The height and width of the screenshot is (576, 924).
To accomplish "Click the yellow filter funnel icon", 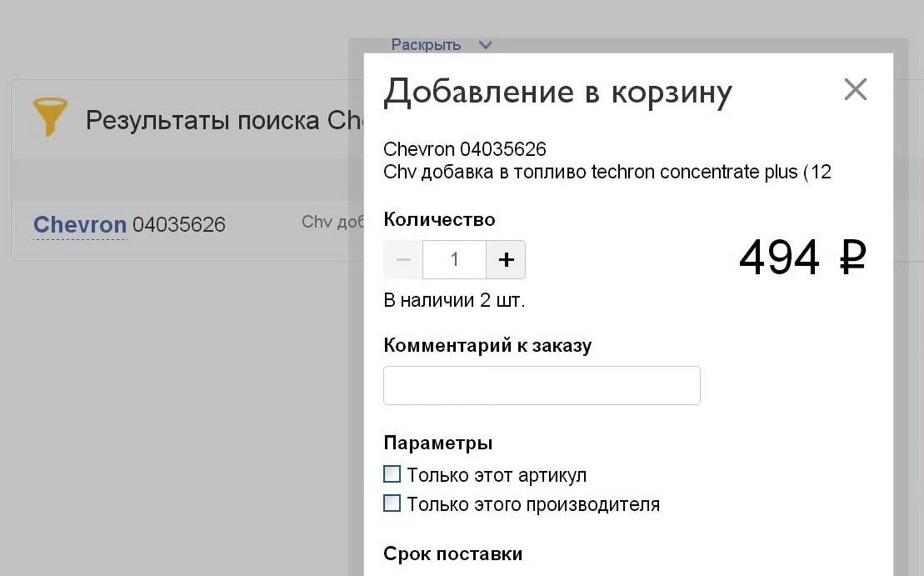I will pyautogui.click(x=50, y=117).
